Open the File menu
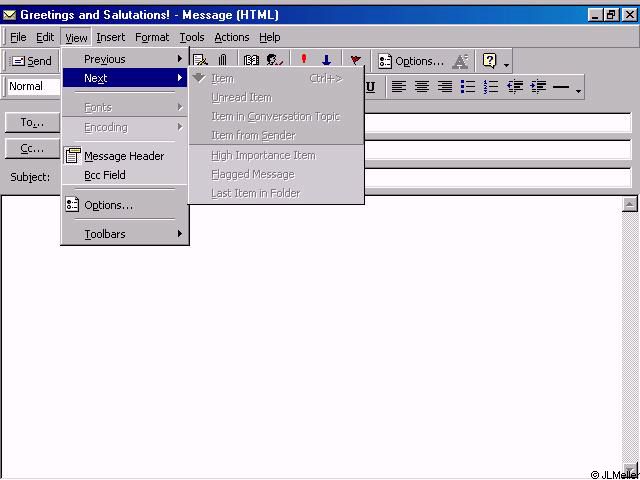This screenshot has height=480, width=640. pyautogui.click(x=18, y=37)
